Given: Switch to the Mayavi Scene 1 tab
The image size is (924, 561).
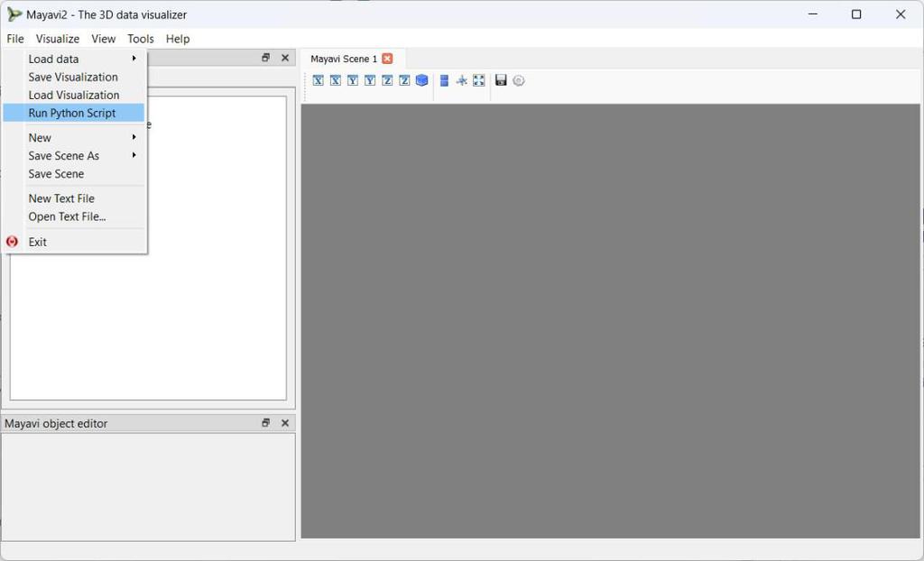Looking at the screenshot, I should 346,58.
